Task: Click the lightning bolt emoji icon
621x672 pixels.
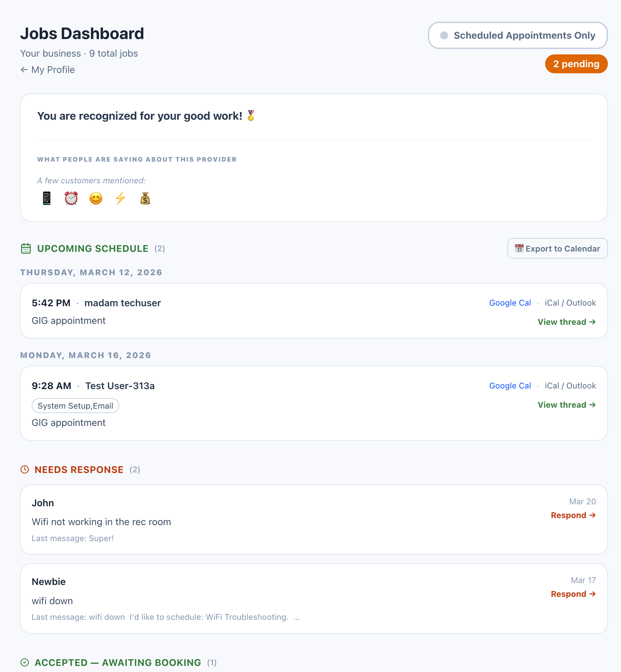Action: click(x=120, y=198)
